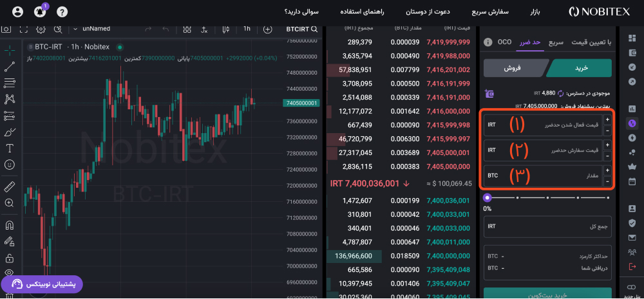Click the fullscreen chart icon
Screen dimensions: 644x299
23,29
